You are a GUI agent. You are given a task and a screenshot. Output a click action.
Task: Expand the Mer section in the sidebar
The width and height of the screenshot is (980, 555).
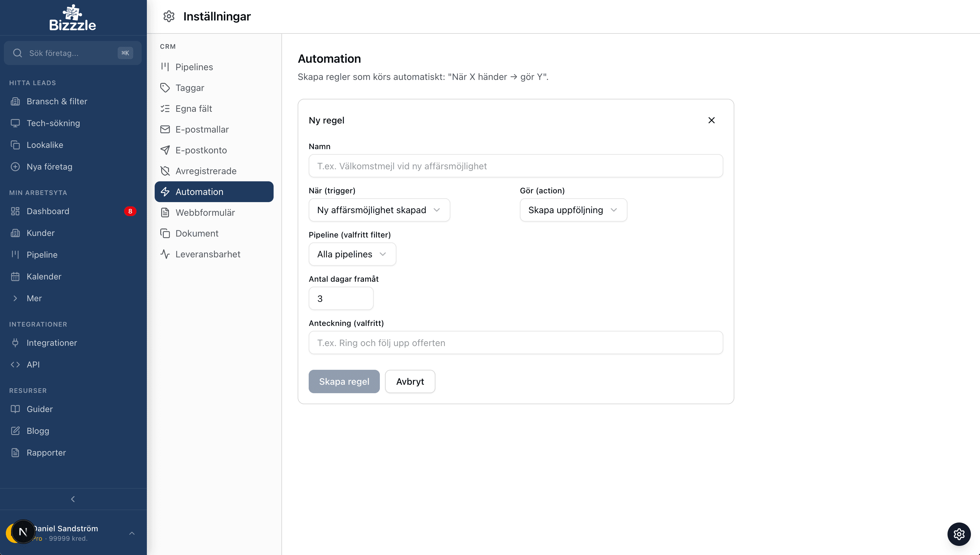[x=34, y=298]
